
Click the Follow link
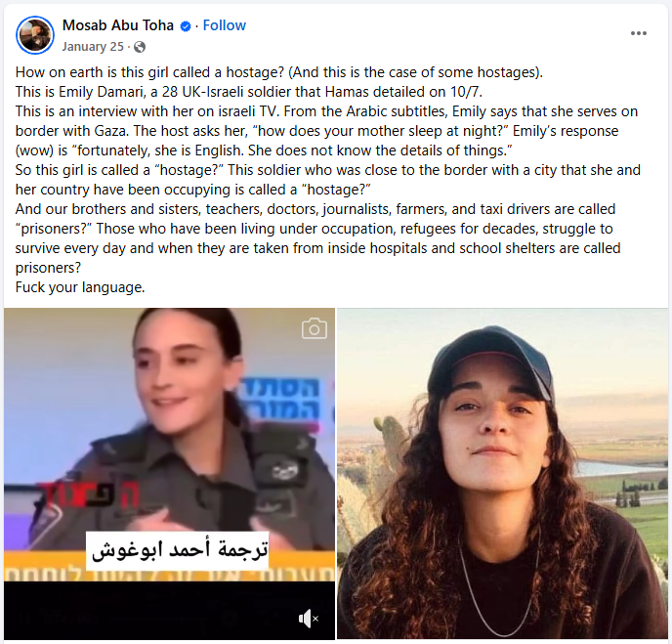tap(224, 25)
